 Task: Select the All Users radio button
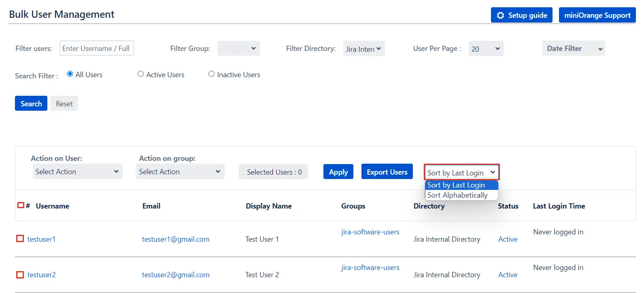[x=70, y=74]
